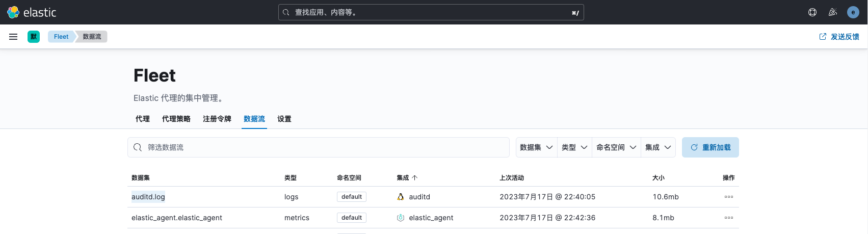Viewport: 868px width, 234px height.
Task: Focus the 筛选数据流 search field
Action: pyautogui.click(x=319, y=147)
